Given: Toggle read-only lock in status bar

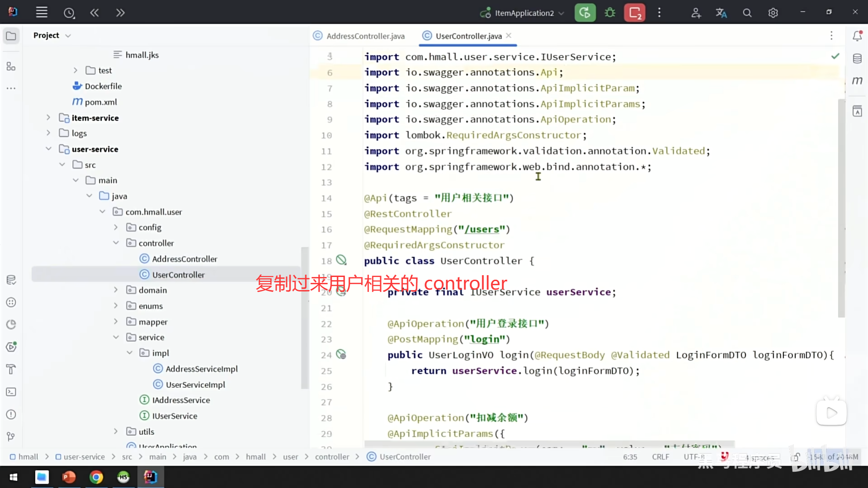Looking at the screenshot, I should (x=795, y=457).
